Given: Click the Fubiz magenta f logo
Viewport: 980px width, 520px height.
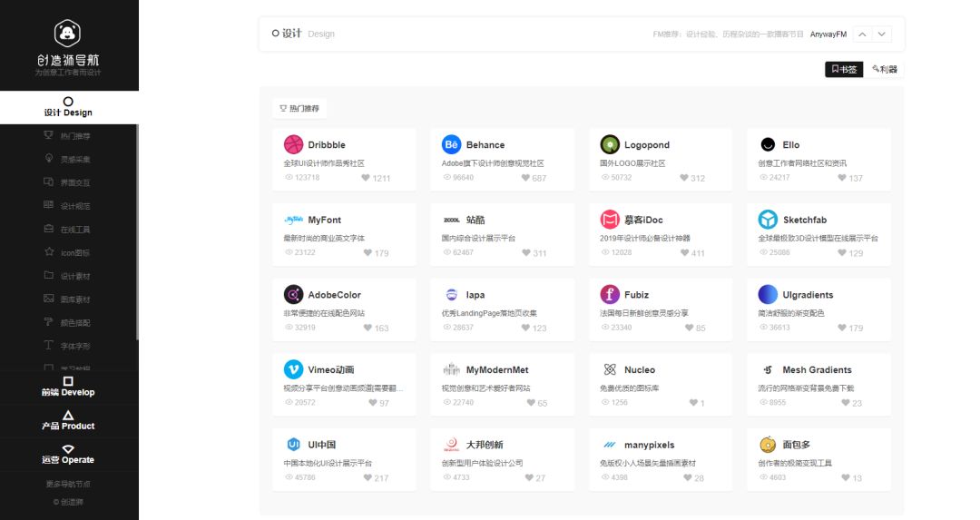Looking at the screenshot, I should point(610,294).
